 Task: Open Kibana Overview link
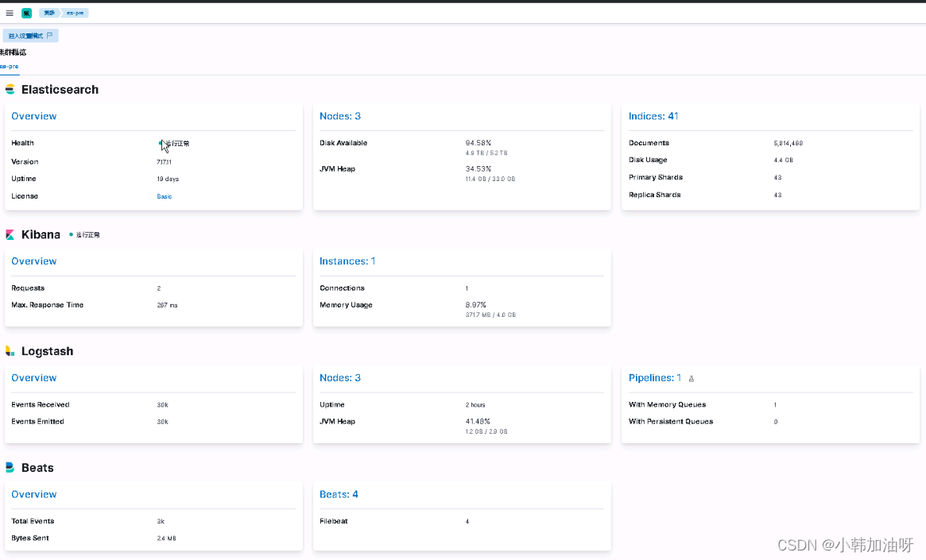tap(34, 261)
